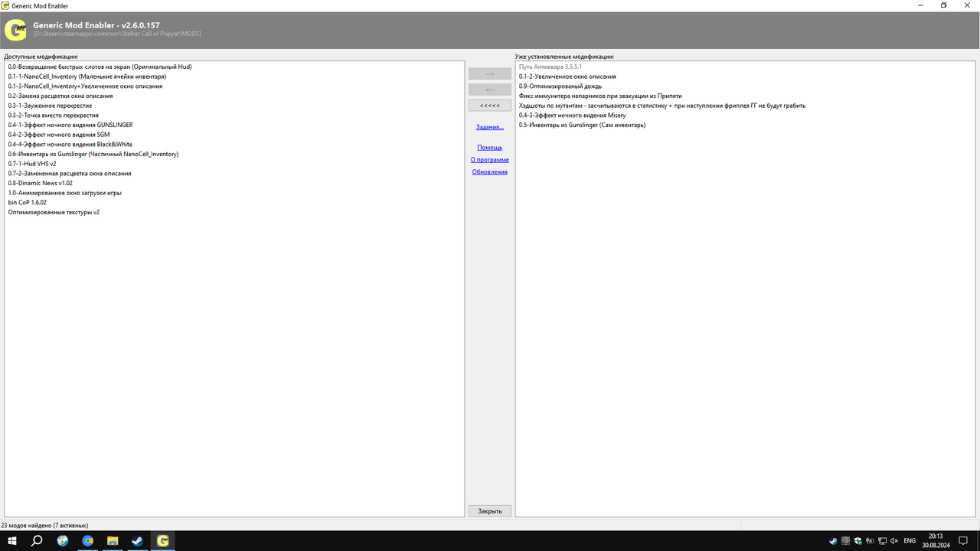This screenshot has width=980, height=551.
Task: Select 0.6-Инвентарь из Gunslinger (Частичный NanoCell_Inventory)
Action: click(x=93, y=154)
